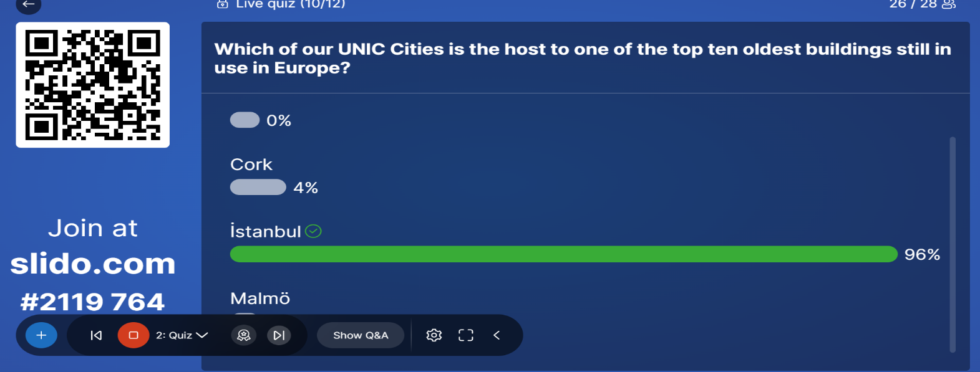
Task: Collapse the control bar with left chevron
Action: pyautogui.click(x=497, y=335)
